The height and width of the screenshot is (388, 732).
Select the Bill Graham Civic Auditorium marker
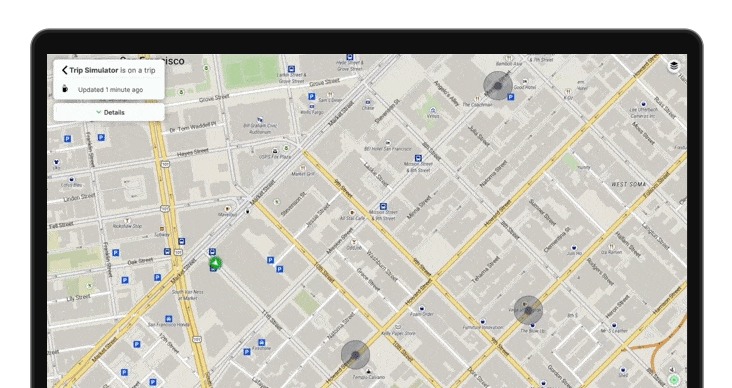260,120
